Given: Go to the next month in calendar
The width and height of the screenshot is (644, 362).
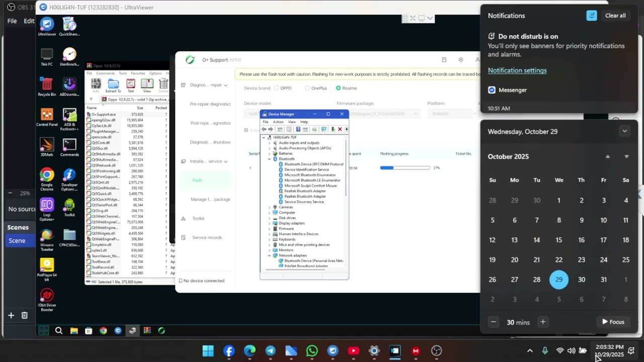Looking at the screenshot, I should (x=626, y=156).
